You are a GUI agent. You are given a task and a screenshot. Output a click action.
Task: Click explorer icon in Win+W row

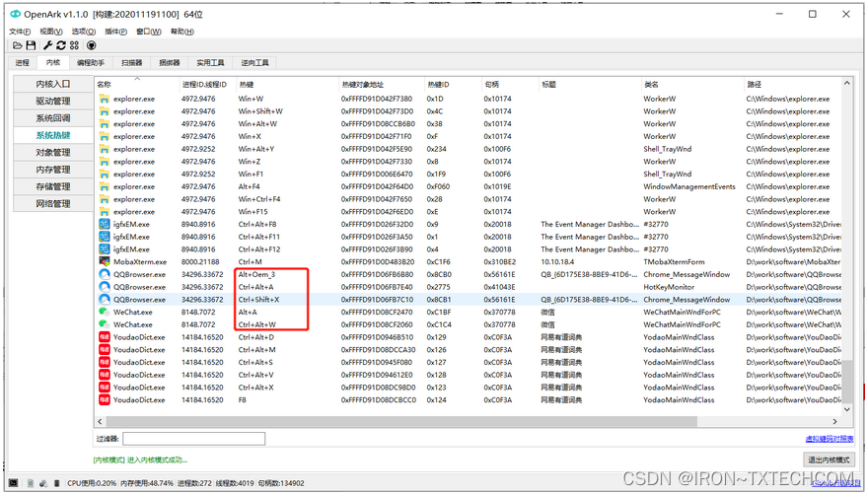pyautogui.click(x=105, y=99)
